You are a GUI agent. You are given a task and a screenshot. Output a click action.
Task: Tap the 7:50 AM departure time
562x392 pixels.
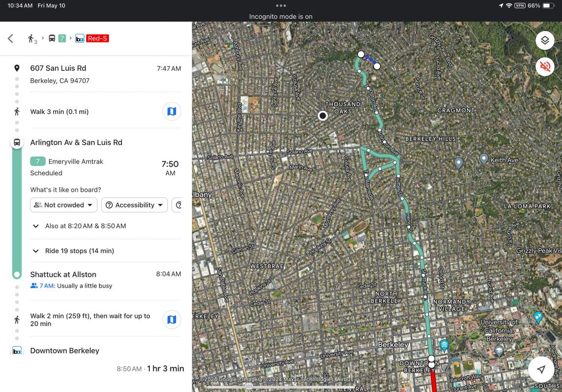click(x=170, y=168)
